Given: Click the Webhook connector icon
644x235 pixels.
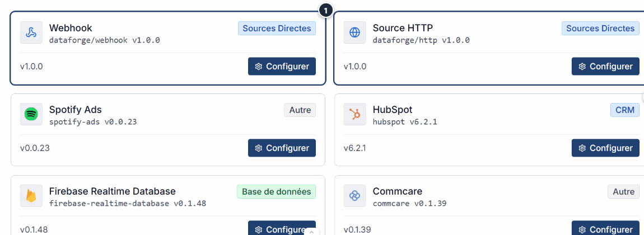Looking at the screenshot, I should [31, 32].
